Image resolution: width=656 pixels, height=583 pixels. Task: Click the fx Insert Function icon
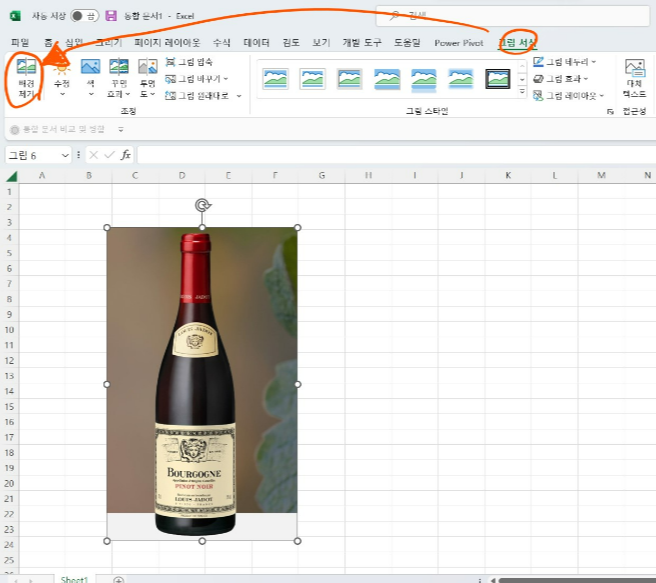click(x=126, y=155)
